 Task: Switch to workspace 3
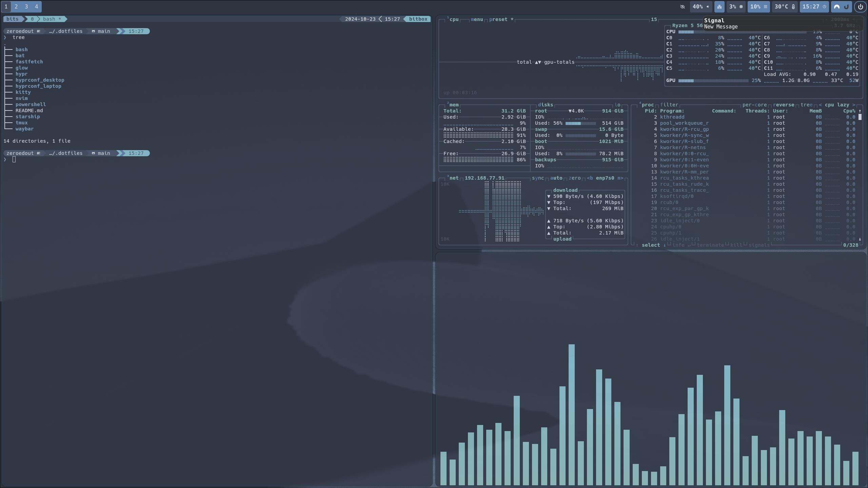[26, 6]
